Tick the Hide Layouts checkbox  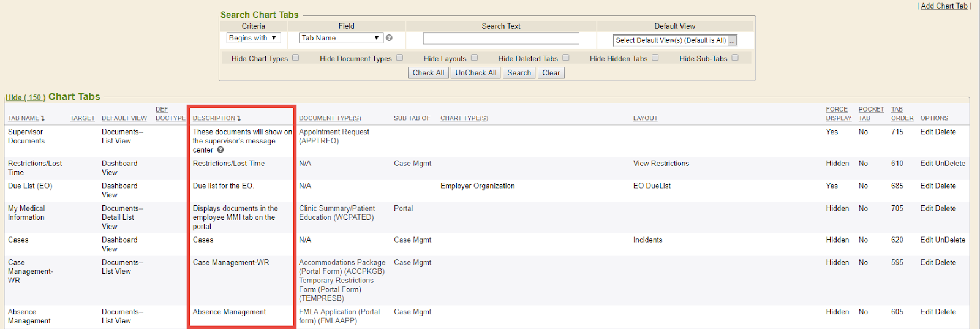pyautogui.click(x=474, y=58)
